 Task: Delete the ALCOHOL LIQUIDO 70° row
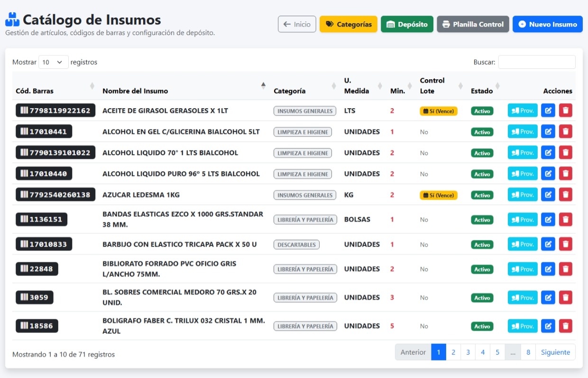[x=565, y=153]
